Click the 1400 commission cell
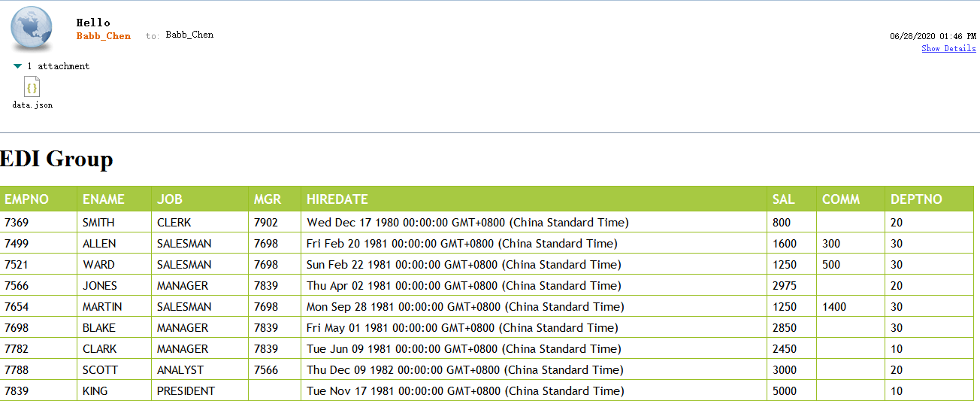The width and height of the screenshot is (980, 401). pyautogui.click(x=834, y=307)
